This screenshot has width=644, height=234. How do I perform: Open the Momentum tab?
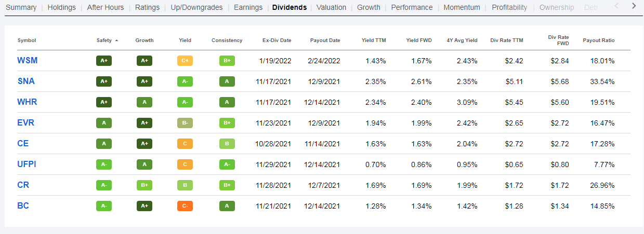coord(462,7)
